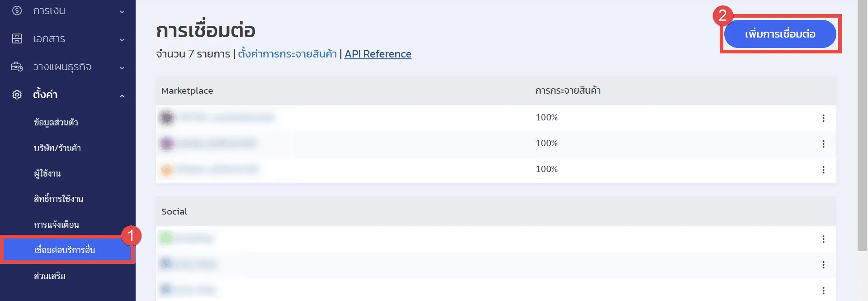Open three-dot menu for first Social row
Screen dimensions: 868x301
click(823, 239)
